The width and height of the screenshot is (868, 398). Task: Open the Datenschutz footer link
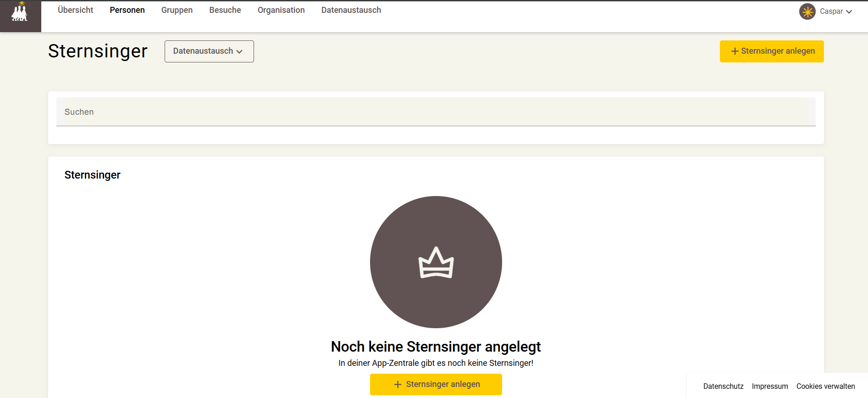724,387
